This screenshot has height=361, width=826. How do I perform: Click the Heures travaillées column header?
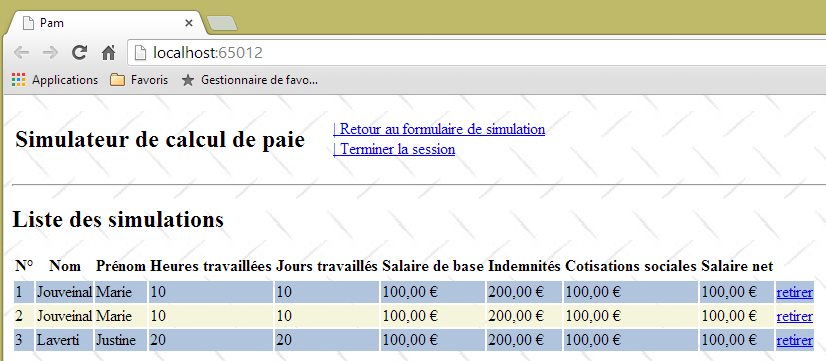(211, 266)
